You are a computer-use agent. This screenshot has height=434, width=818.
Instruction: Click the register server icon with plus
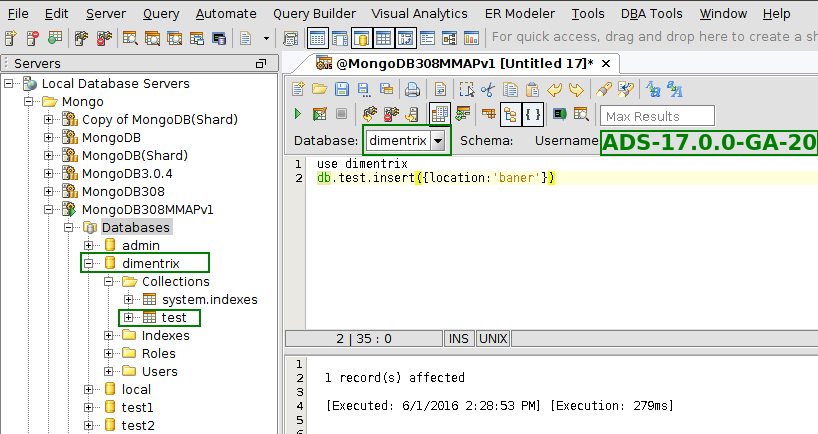pos(10,38)
